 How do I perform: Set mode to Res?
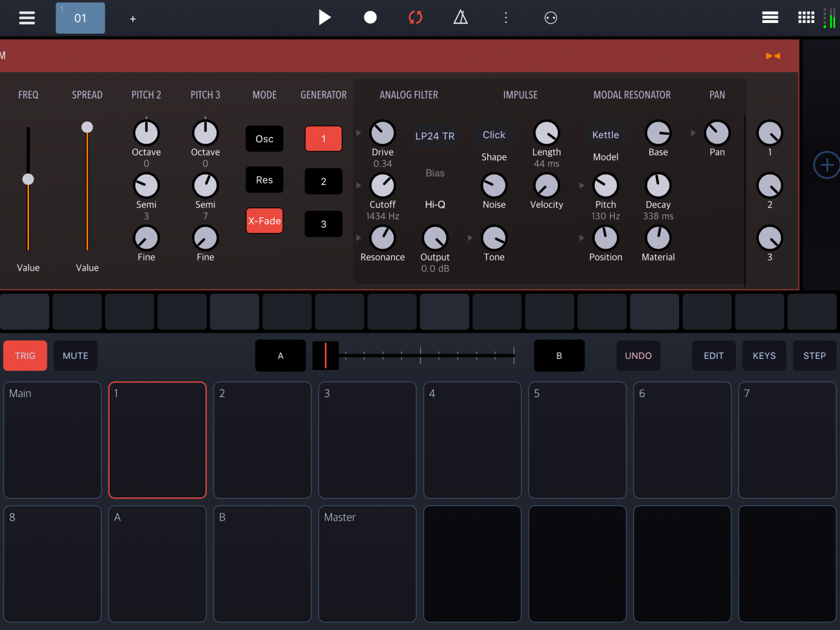[264, 180]
